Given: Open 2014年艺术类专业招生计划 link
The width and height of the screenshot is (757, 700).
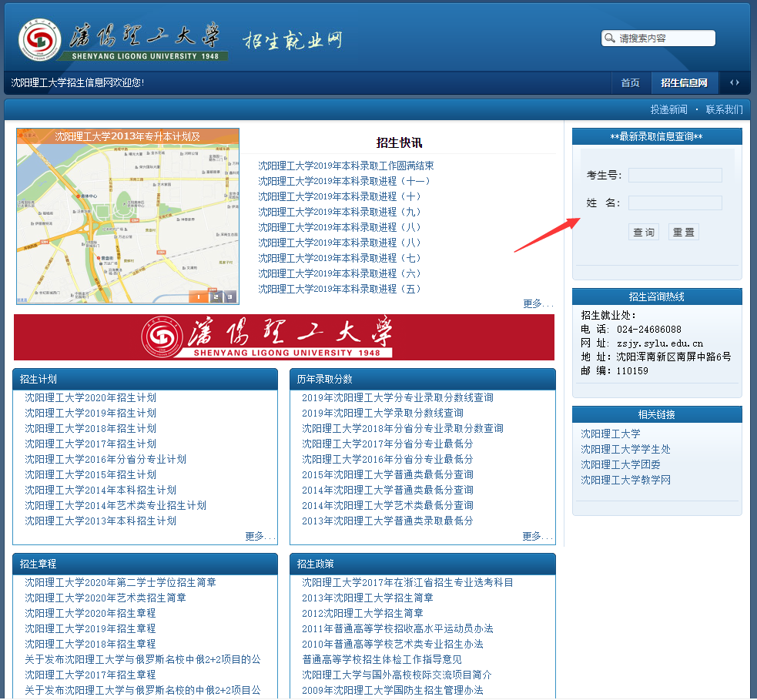Looking at the screenshot, I should pos(116,505).
